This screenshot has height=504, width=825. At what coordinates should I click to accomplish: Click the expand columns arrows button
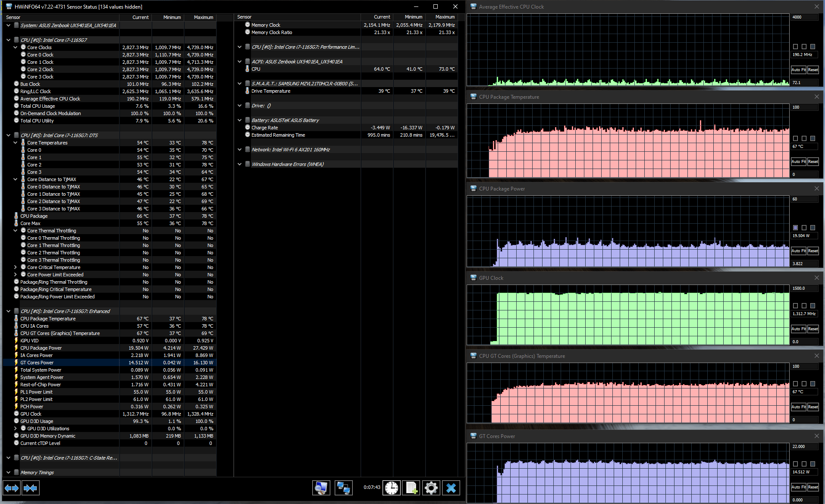pyautogui.click(x=12, y=488)
